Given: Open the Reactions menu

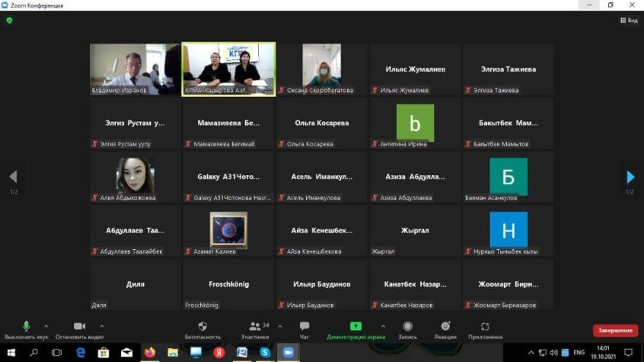Looking at the screenshot, I should (x=445, y=327).
